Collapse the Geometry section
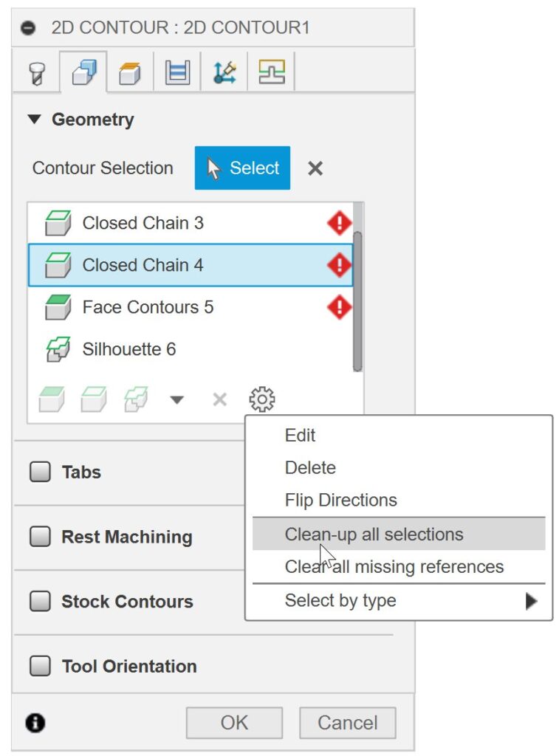 tap(35, 120)
